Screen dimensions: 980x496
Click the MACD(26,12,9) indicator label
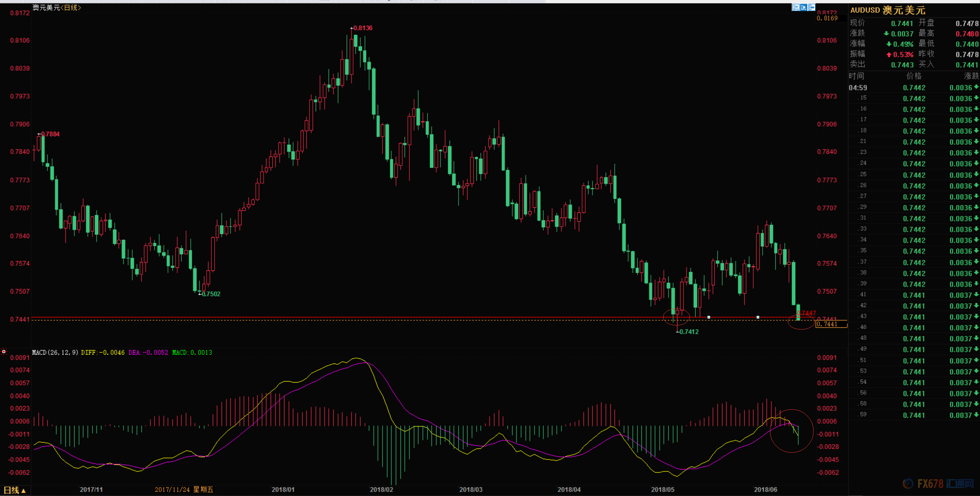point(55,353)
